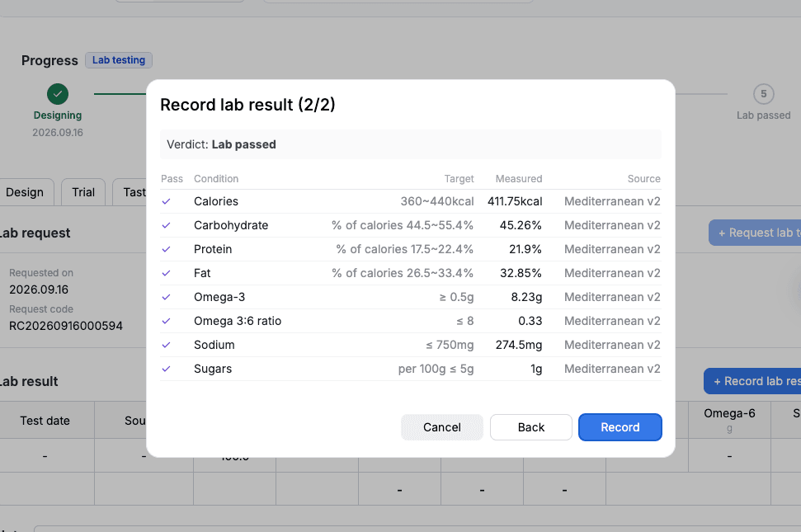Viewport: 801px width, 532px height.
Task: Click the green Designing step completed icon
Action: pyautogui.click(x=58, y=94)
